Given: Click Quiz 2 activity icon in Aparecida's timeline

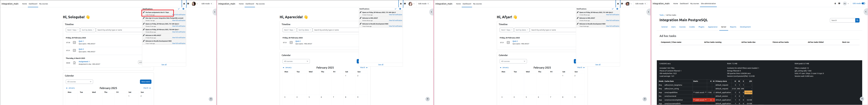Looking at the screenshot, I should pos(291,43).
